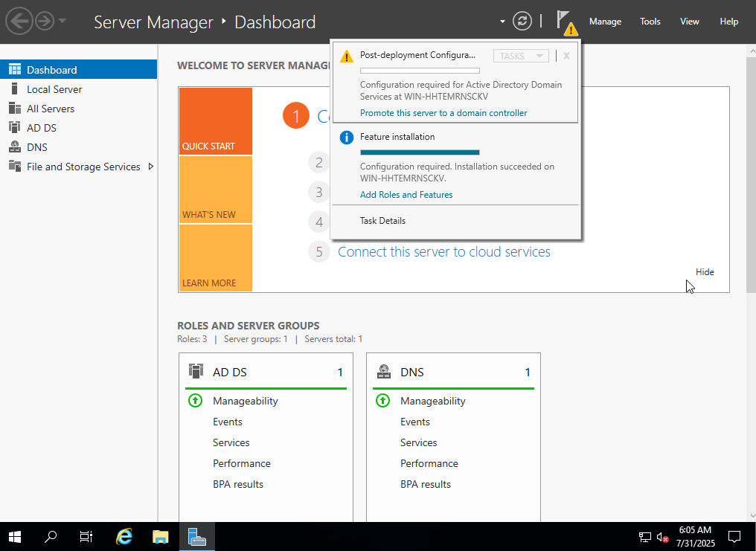Hide the welcome tile panel
The height and width of the screenshot is (551, 756).
705,272
